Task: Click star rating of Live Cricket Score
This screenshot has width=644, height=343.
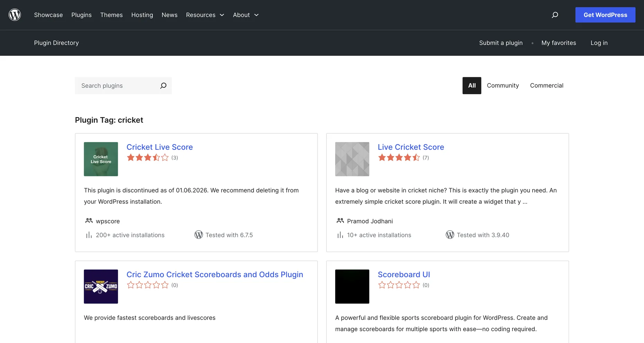Action: pyautogui.click(x=399, y=158)
